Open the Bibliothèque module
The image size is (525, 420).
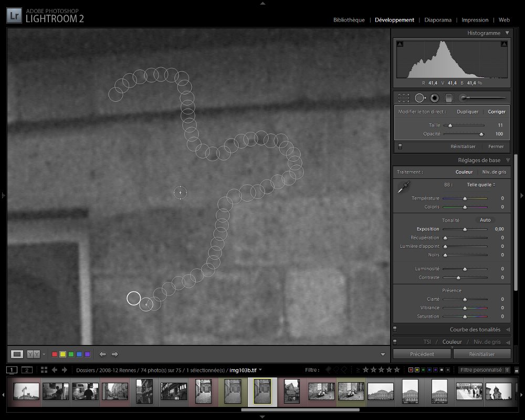349,20
